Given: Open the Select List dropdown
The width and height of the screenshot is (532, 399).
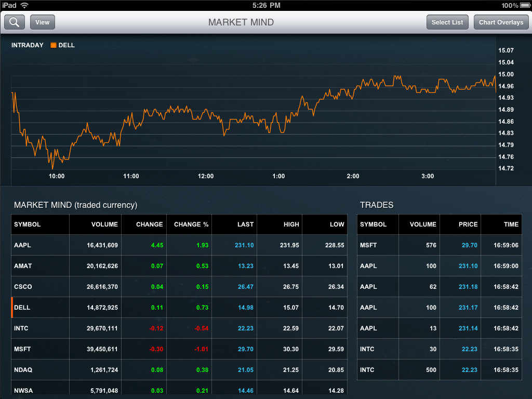Looking at the screenshot, I should (x=447, y=22).
